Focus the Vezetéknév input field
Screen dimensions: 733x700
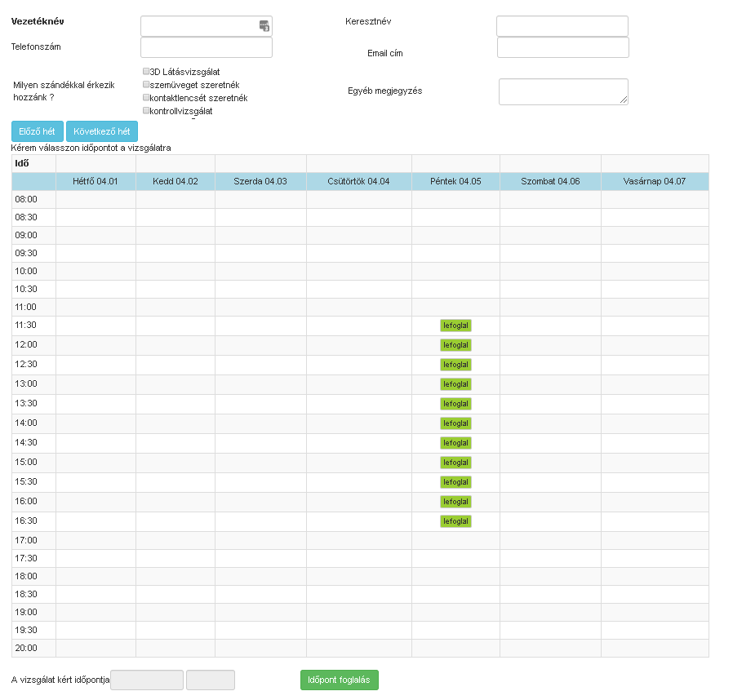tap(207, 26)
